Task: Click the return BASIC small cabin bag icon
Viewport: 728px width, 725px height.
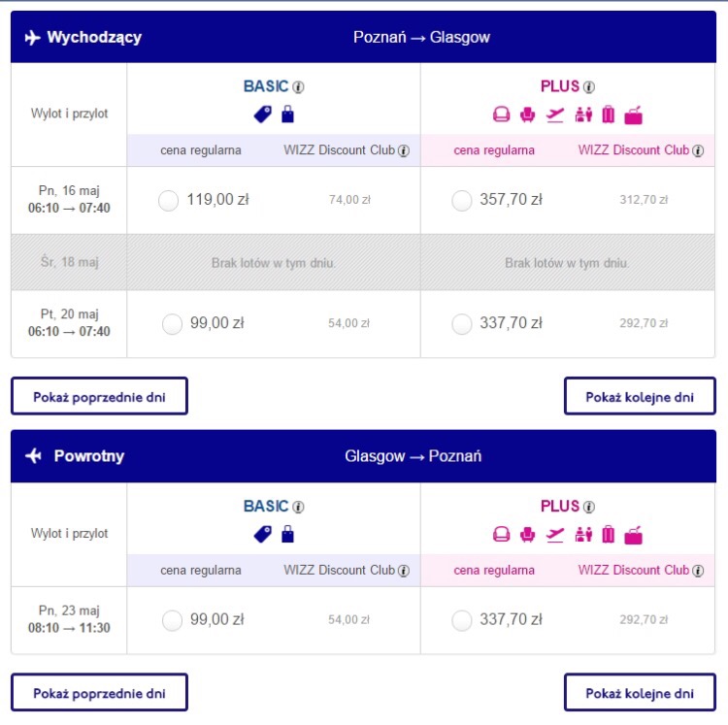Action: (x=288, y=534)
